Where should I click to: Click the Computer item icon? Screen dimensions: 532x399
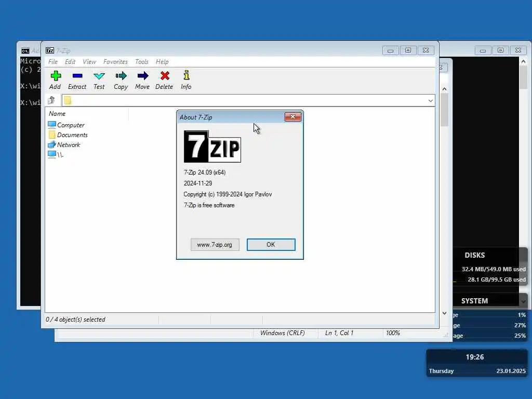52,125
